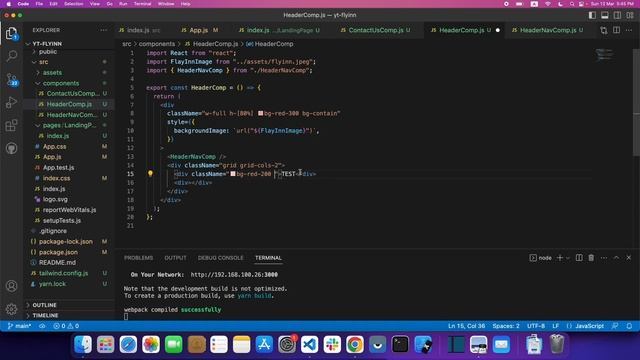Open the network URL http://192.168.100.26:3000
Viewport: 640px width, 360px height.
click(x=234, y=275)
